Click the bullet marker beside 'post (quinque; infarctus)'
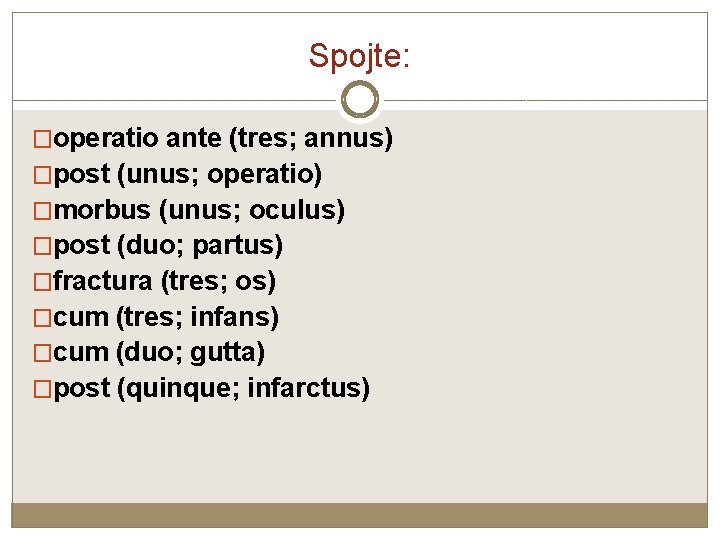Viewport: 720px width, 540px height. 42,389
